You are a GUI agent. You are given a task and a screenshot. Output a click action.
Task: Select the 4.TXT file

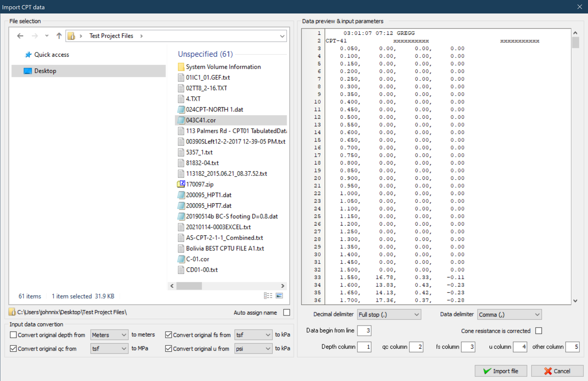[193, 99]
